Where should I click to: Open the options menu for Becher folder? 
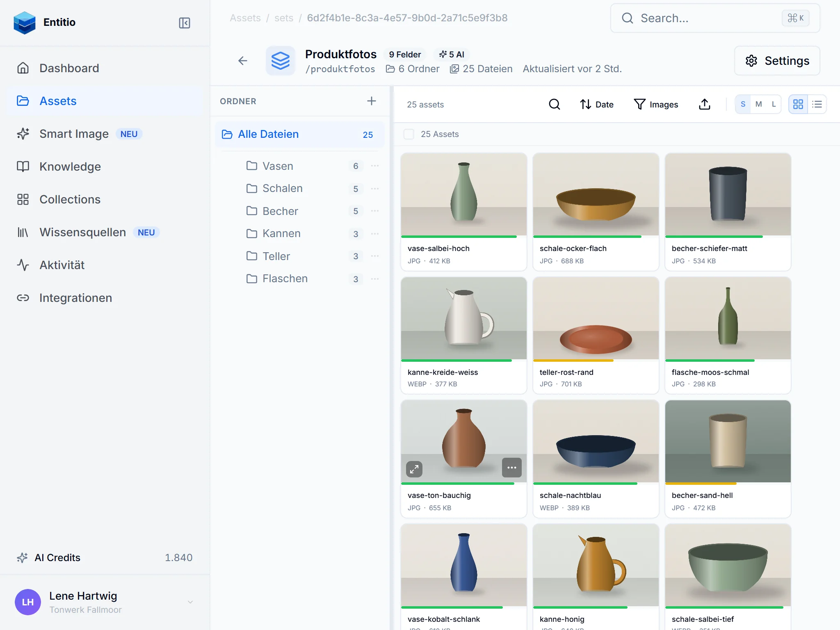[x=375, y=211]
